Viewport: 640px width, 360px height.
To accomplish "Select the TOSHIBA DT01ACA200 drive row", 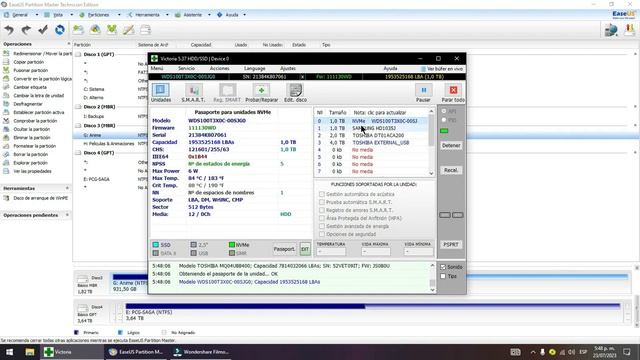I will tap(371, 136).
